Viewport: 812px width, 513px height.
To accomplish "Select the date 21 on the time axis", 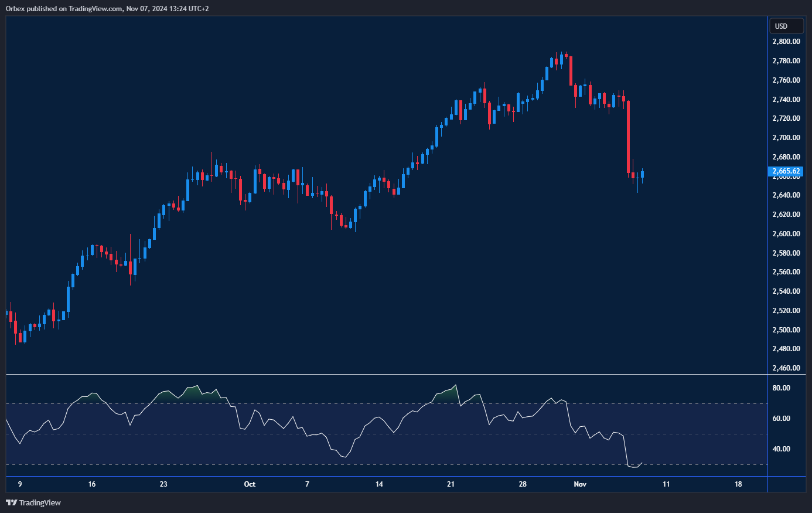I will (451, 484).
